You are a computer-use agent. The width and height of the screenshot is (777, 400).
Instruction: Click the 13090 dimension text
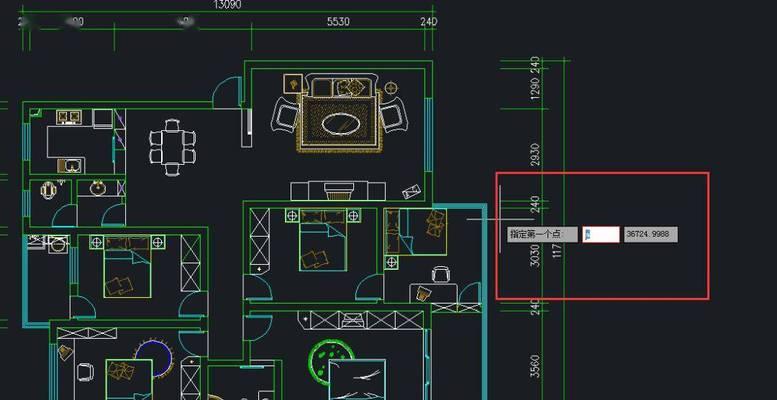pyautogui.click(x=228, y=5)
